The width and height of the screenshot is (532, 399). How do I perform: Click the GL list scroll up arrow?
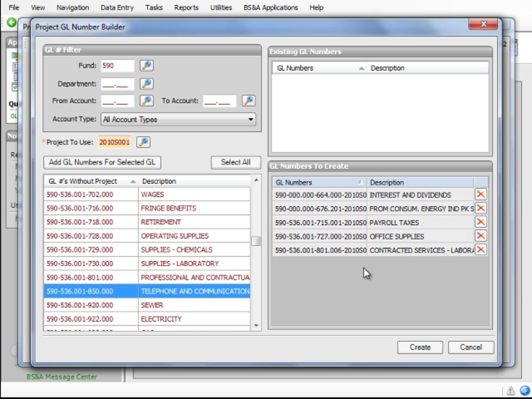[x=256, y=180]
